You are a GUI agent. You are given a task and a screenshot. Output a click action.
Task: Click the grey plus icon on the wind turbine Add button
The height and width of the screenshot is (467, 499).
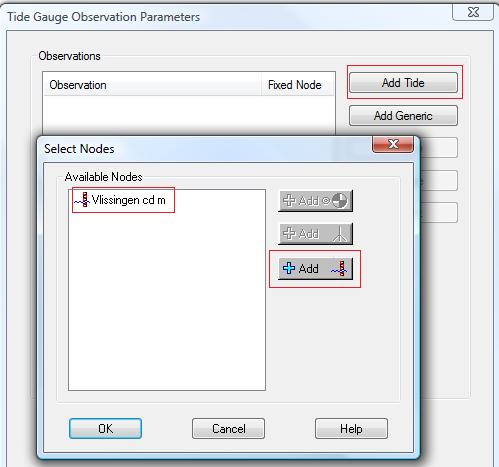coord(289,233)
